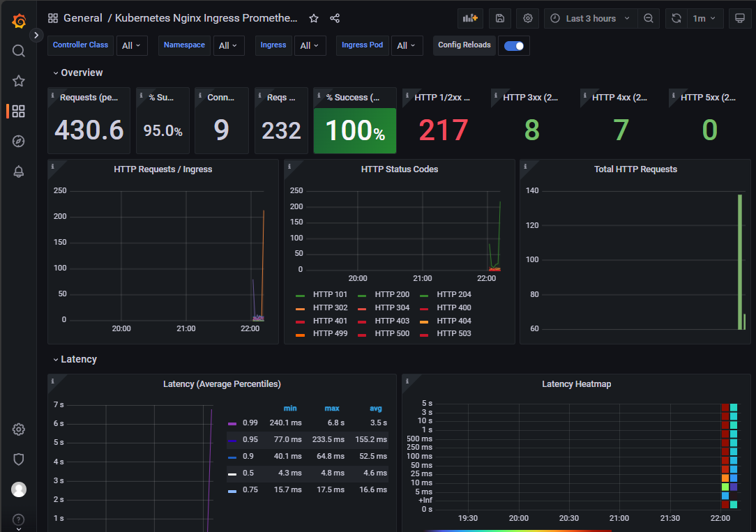Open the Help question mark icon
Image resolution: width=756 pixels, height=532 pixels.
click(18, 519)
